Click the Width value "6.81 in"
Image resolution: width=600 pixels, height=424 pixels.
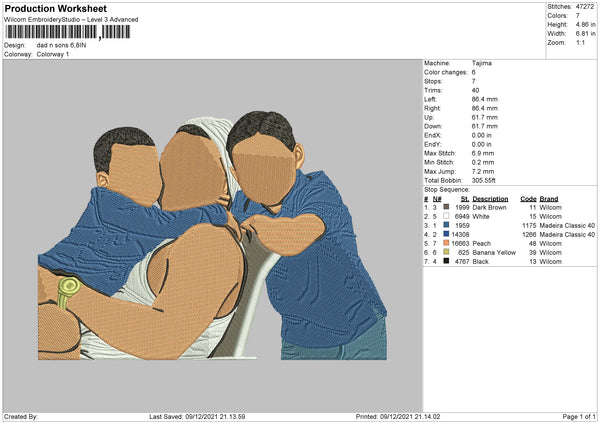click(x=585, y=34)
